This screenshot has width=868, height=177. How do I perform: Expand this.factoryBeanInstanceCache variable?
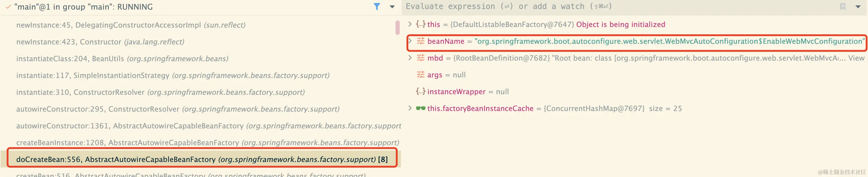click(410, 108)
